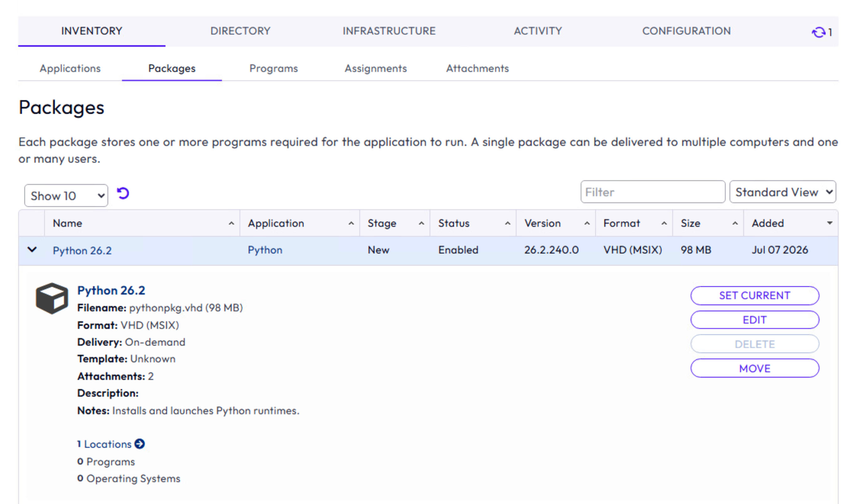Switch to the Inventory tab
Viewport: 846px width, 504px height.
click(x=92, y=31)
